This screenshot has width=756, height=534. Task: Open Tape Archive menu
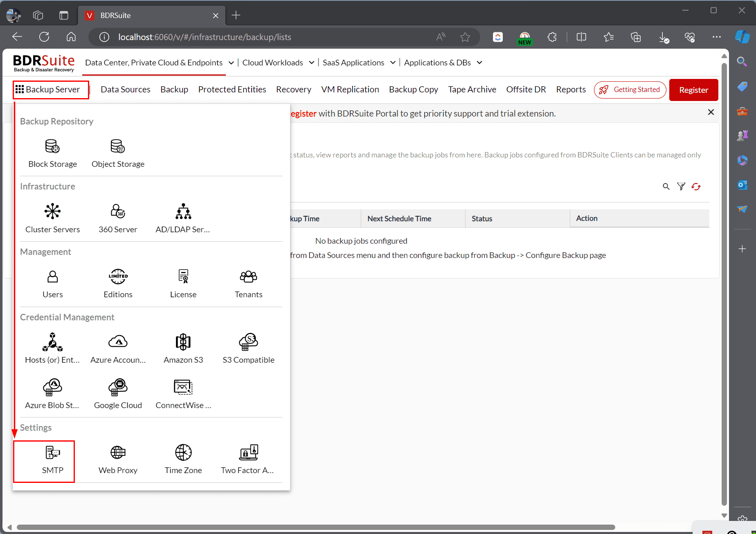click(472, 90)
